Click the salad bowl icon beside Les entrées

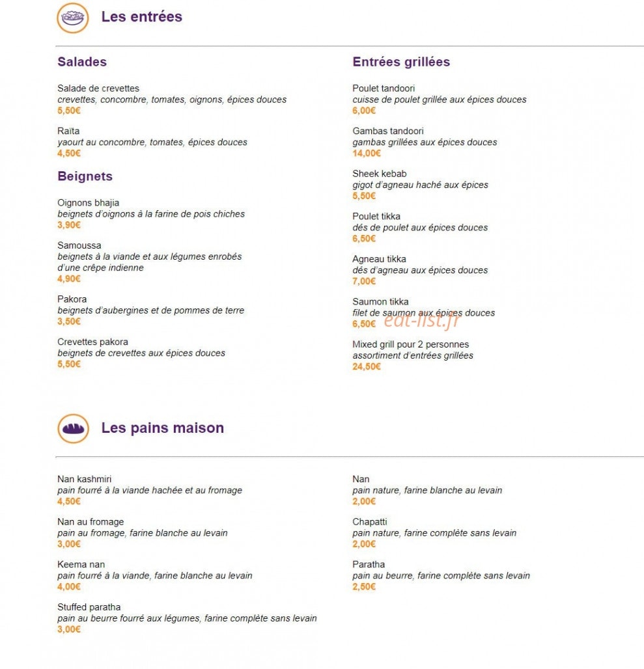pos(72,18)
